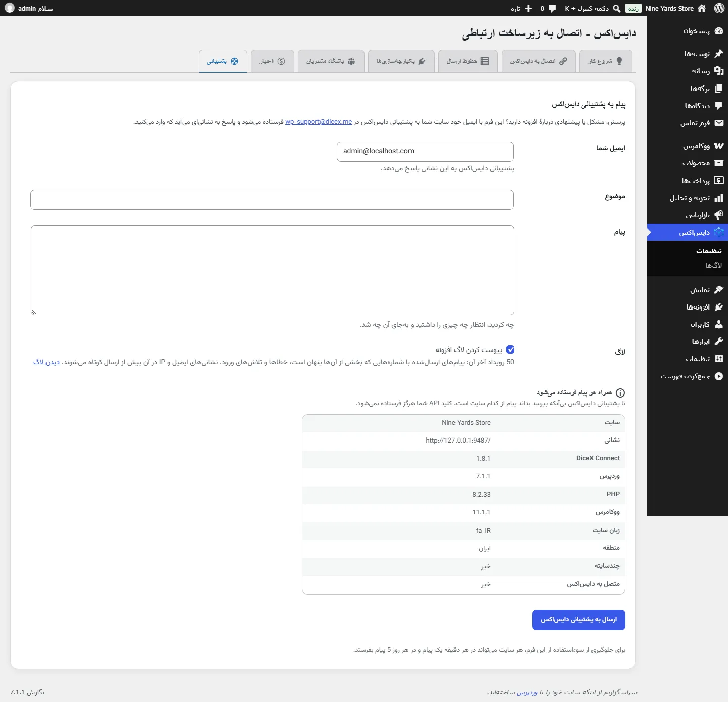The image size is (728, 702).
Task: Open the دیدگاه‌ها comments icon in the sidebar
Action: pyautogui.click(x=719, y=106)
